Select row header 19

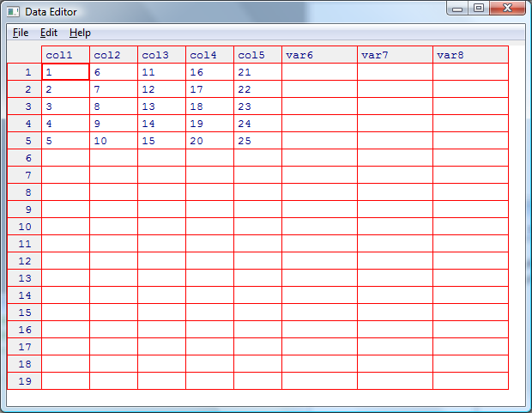(24, 380)
